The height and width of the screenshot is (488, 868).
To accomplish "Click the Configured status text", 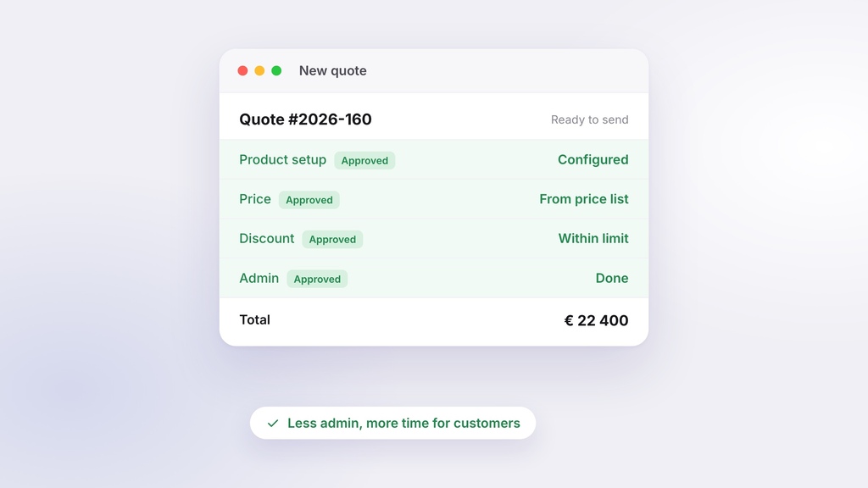I will point(593,159).
